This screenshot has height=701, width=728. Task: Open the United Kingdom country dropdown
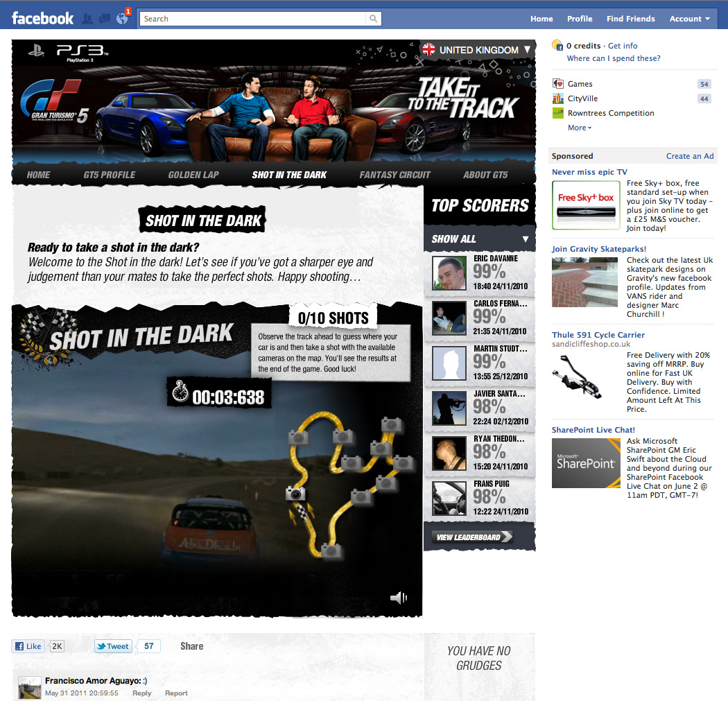[477, 50]
